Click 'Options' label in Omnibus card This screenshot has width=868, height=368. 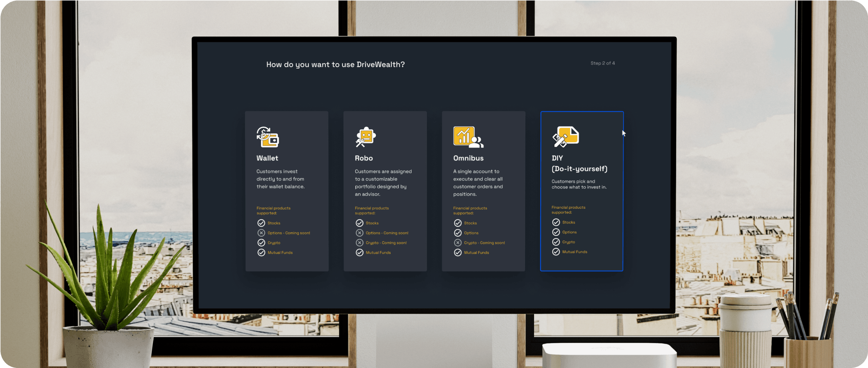click(x=471, y=233)
